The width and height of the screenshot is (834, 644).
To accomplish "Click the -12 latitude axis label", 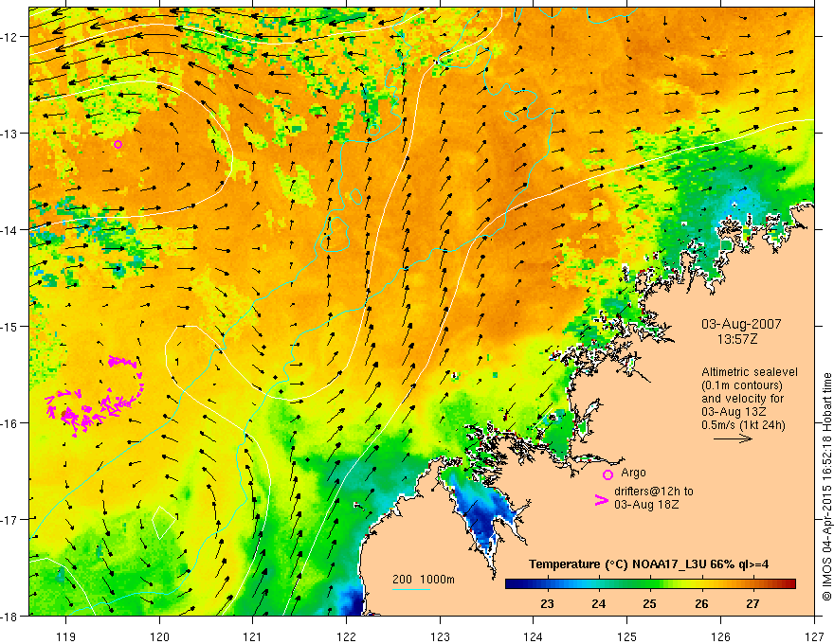I will click(x=10, y=37).
